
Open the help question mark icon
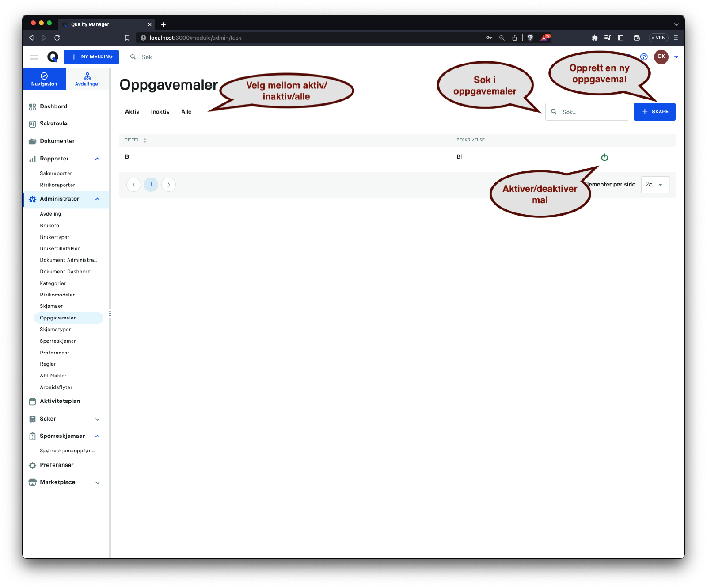pos(644,57)
